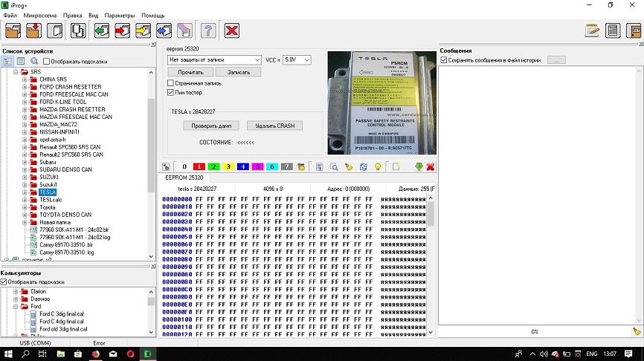Click the save folder icon with red arrow
This screenshot has height=361, width=644.
33,30
